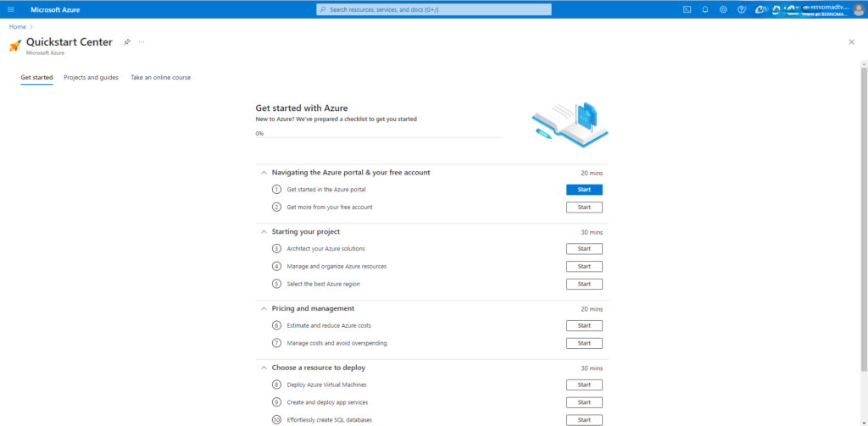Click the search resources input box
This screenshot has height=426, width=868.
434,9
